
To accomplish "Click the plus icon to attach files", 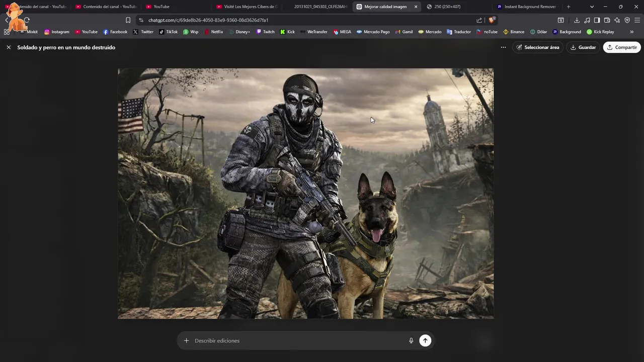I will click(186, 340).
